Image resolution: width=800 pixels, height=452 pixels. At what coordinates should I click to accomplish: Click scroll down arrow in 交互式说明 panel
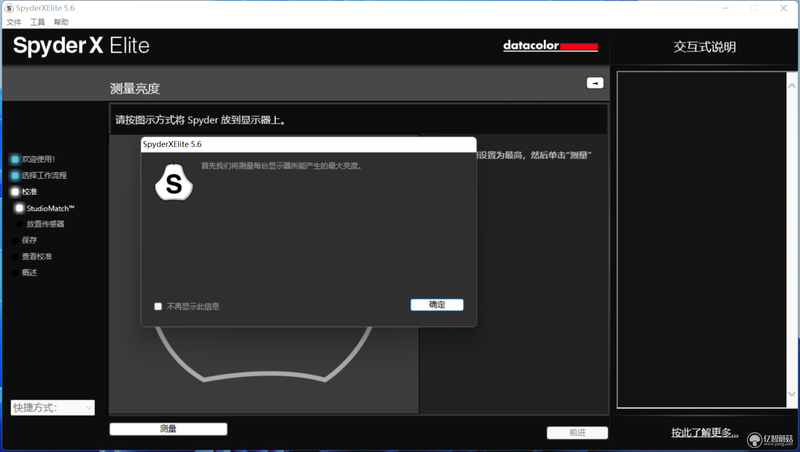792,394
